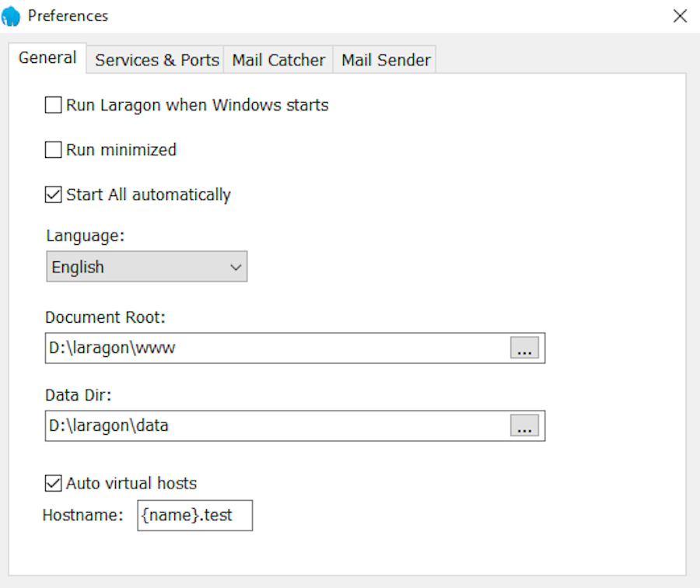Click the Data Dir: label

tap(78, 395)
